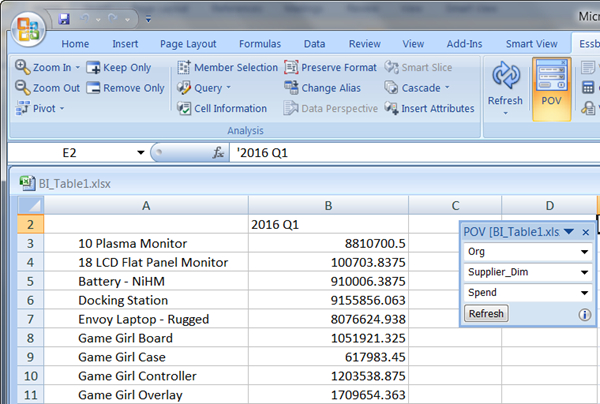The width and height of the screenshot is (600, 404).
Task: Click the POV panel info icon
Action: click(x=584, y=314)
